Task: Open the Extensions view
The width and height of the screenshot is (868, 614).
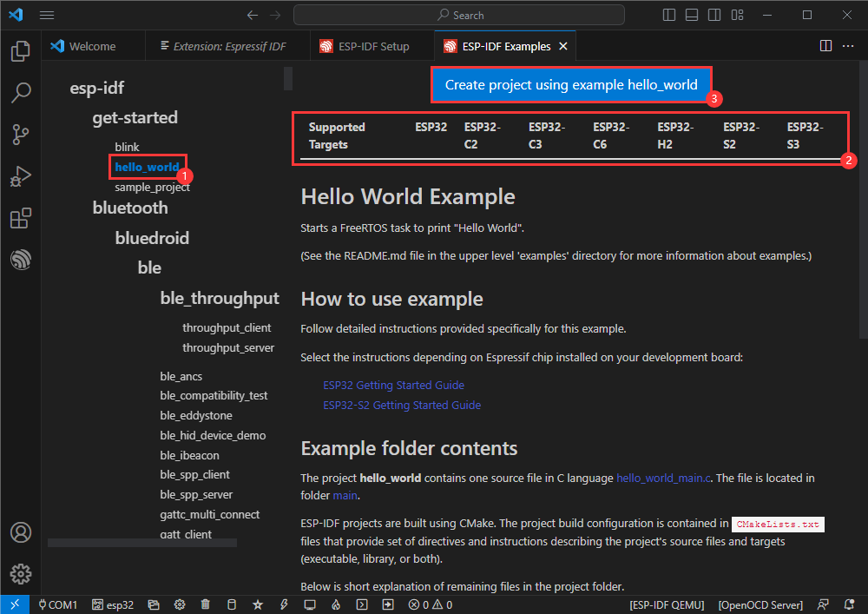Action: point(21,218)
